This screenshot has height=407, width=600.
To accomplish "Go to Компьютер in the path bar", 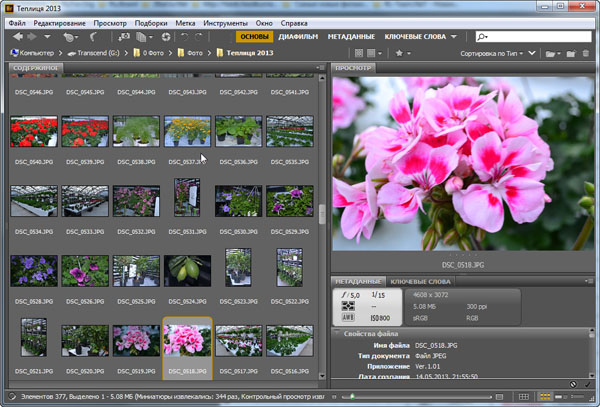I will pos(32,53).
